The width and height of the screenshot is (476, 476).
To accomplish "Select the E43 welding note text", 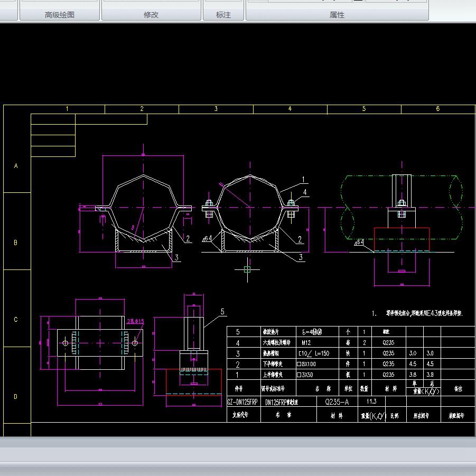I will 424,313.
